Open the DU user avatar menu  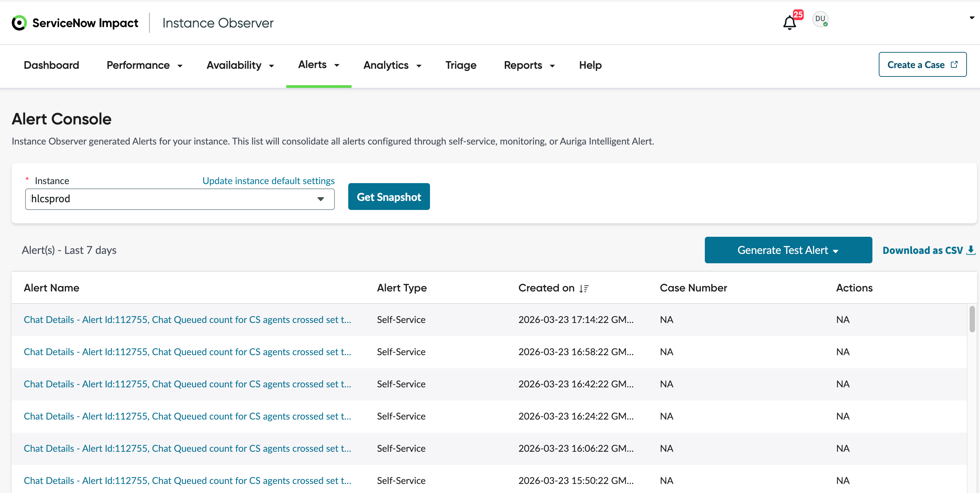point(820,19)
